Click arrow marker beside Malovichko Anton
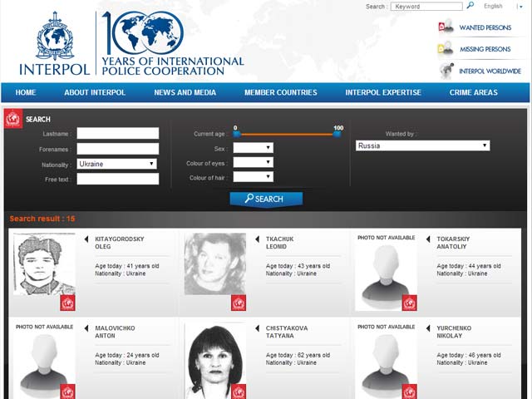Image resolution: width=532 pixels, height=399 pixels. (x=86, y=328)
